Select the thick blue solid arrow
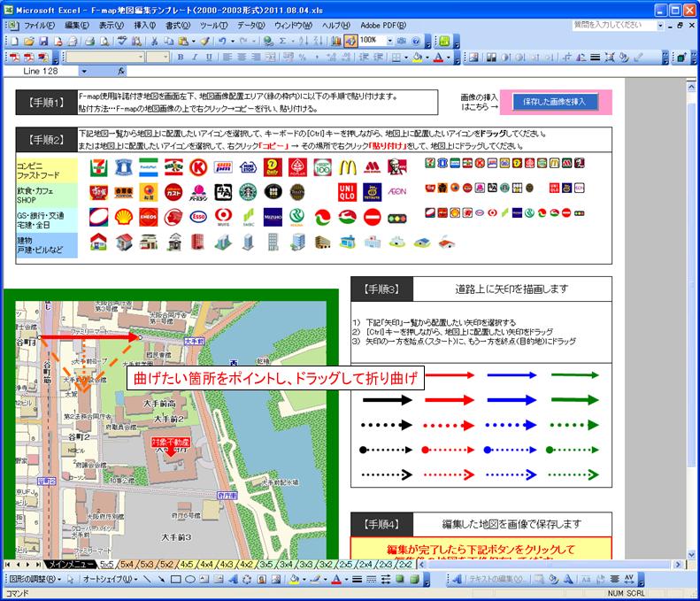This screenshot has height=601, width=700. 512,400
